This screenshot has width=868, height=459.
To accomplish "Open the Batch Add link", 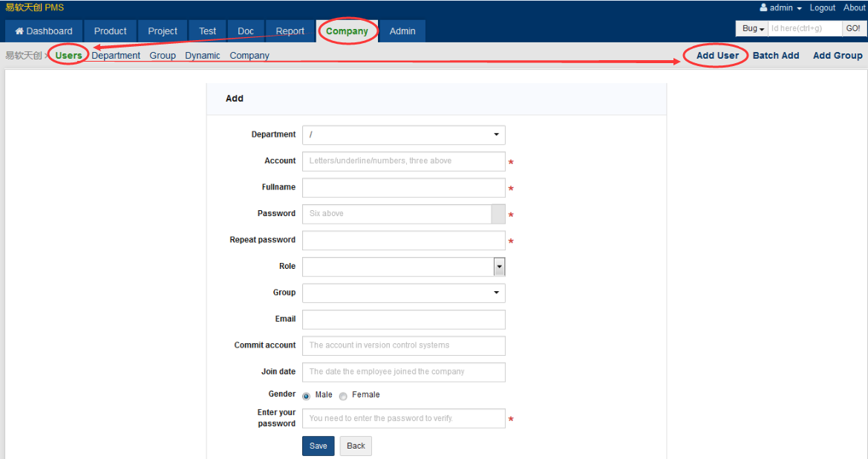I will [775, 56].
